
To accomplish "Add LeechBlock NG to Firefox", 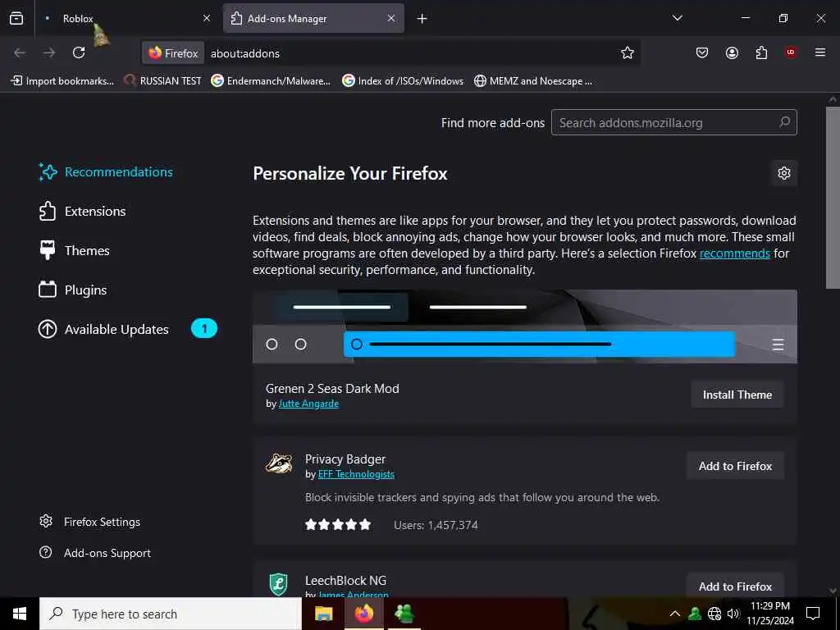I will coord(736,586).
